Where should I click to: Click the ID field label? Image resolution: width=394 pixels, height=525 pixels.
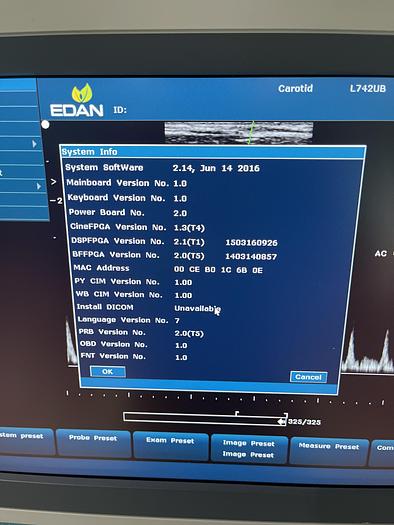pyautogui.click(x=120, y=110)
